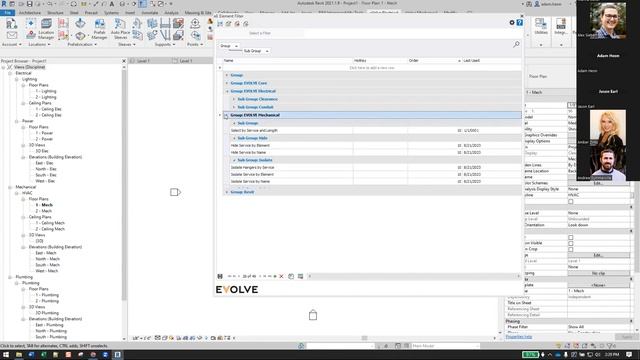Click the text 'A' icon in quick access toolbar
The image size is (640, 360).
111,4
